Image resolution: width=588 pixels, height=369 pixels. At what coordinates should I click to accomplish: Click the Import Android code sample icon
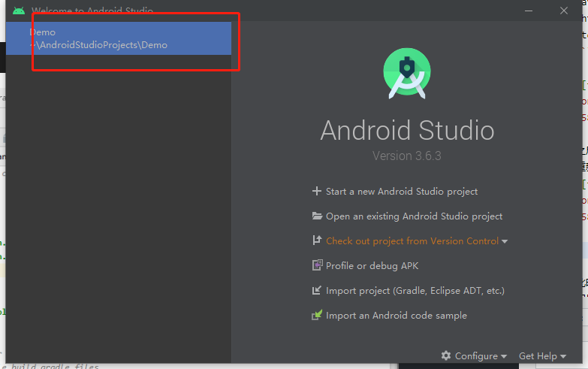point(317,316)
